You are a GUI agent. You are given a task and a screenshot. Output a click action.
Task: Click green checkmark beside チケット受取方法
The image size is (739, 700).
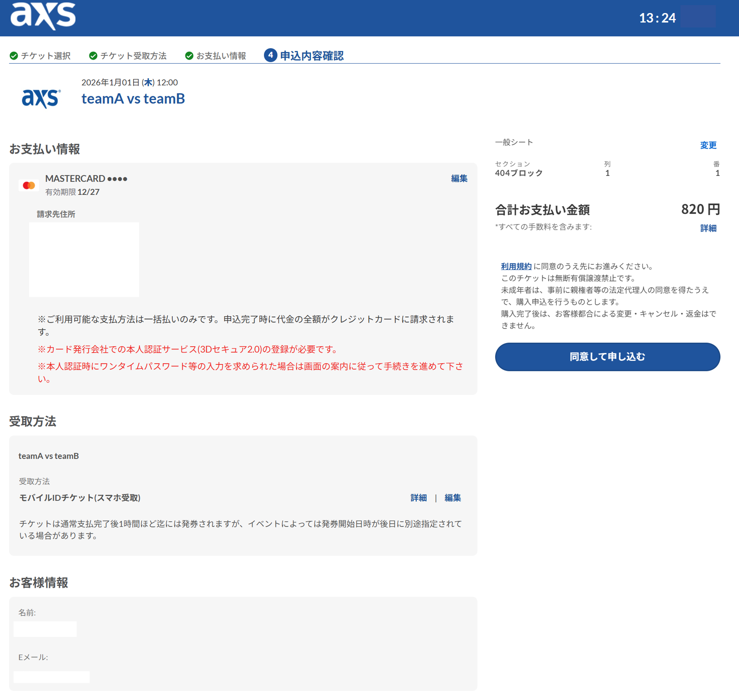tap(93, 56)
